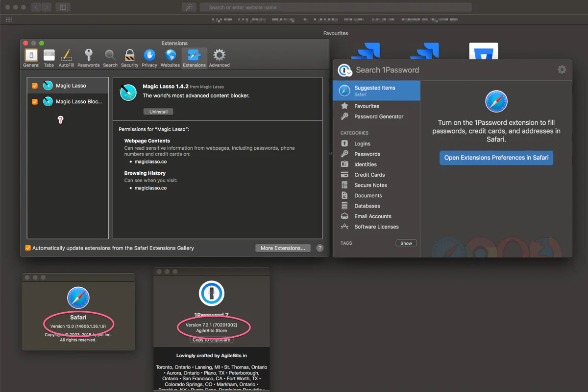Toggle automatically update extensions checkbox

click(x=28, y=248)
